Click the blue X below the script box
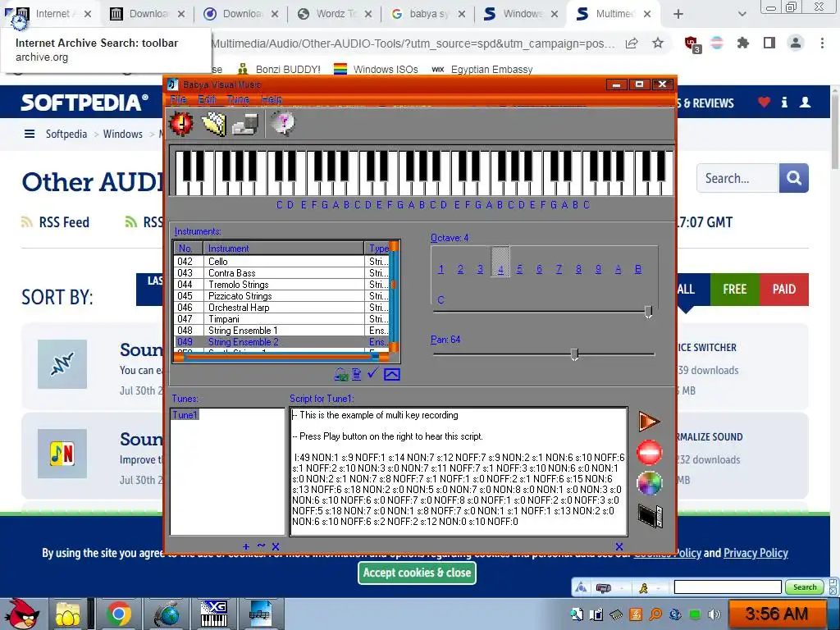840x630 pixels. pyautogui.click(x=619, y=546)
